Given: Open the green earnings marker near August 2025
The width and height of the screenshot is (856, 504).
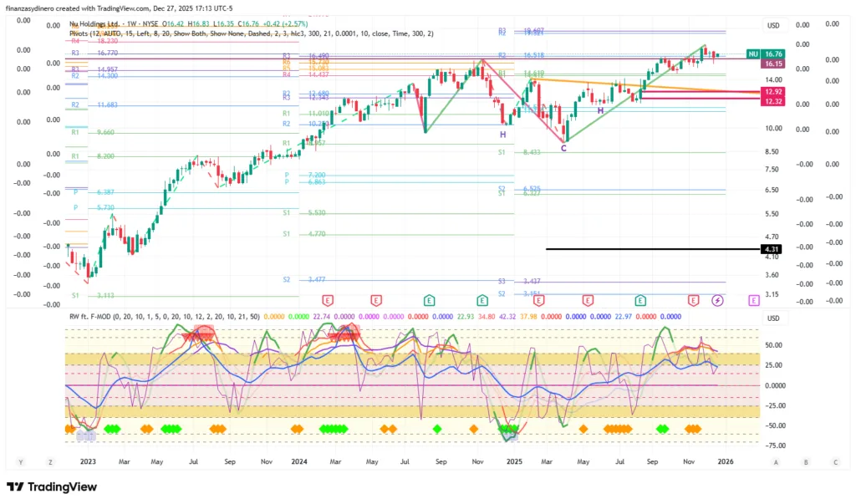Looking at the screenshot, I should 640,300.
